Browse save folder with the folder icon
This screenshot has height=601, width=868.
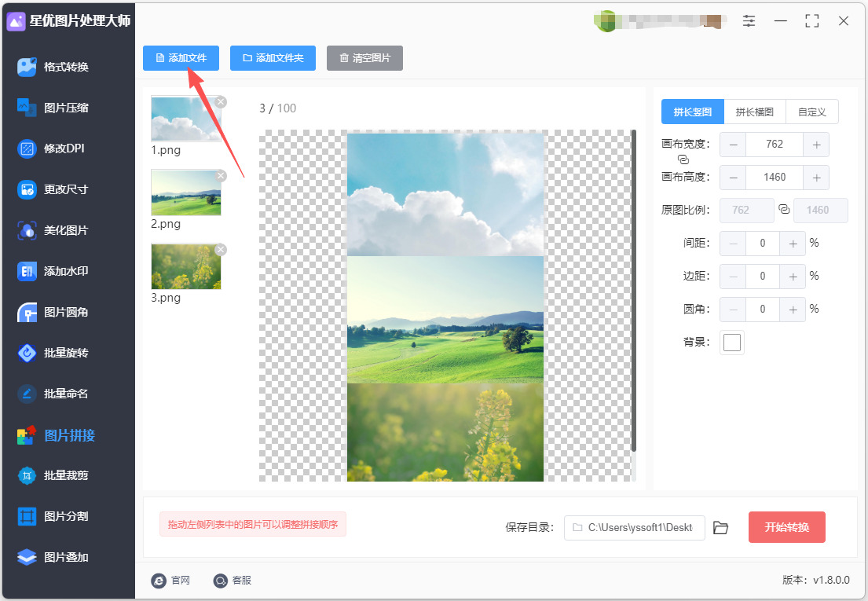(x=720, y=527)
